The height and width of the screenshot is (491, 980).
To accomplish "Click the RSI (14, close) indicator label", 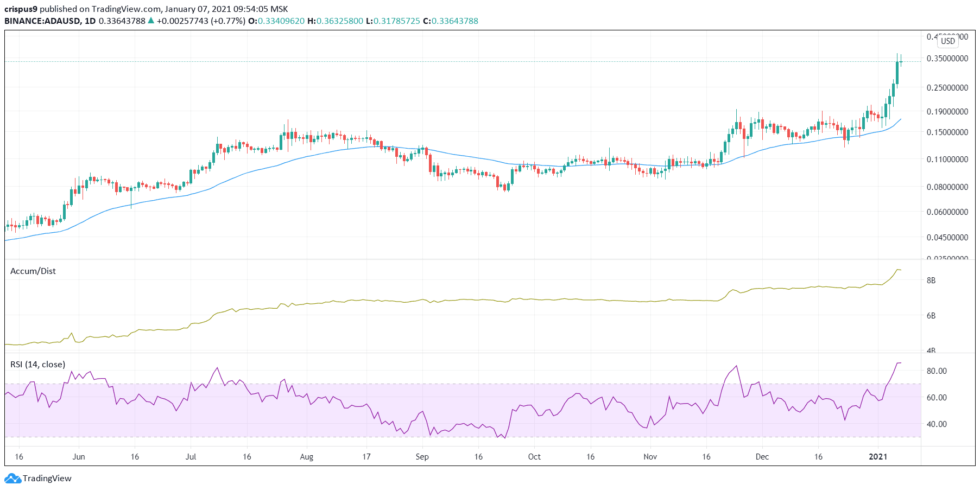I will [38, 365].
